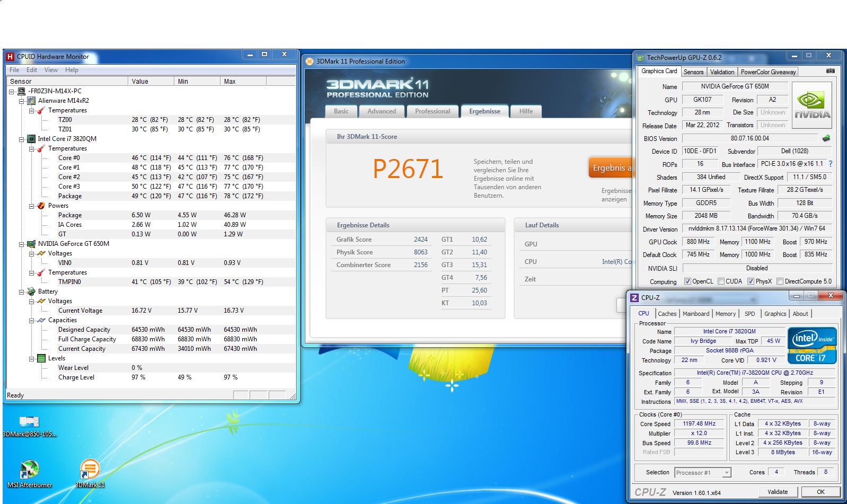Click the BIOS save chip icon
The width and height of the screenshot is (847, 504).
pyautogui.click(x=826, y=138)
